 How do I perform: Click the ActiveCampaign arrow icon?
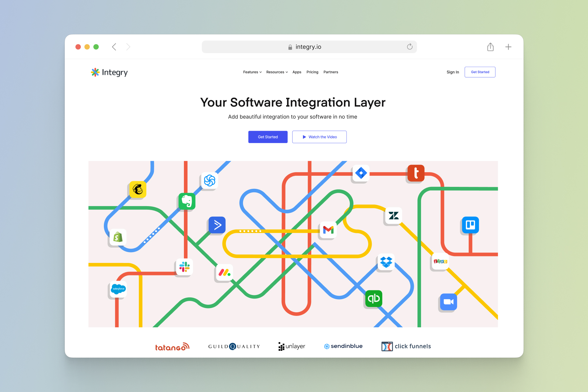(217, 225)
